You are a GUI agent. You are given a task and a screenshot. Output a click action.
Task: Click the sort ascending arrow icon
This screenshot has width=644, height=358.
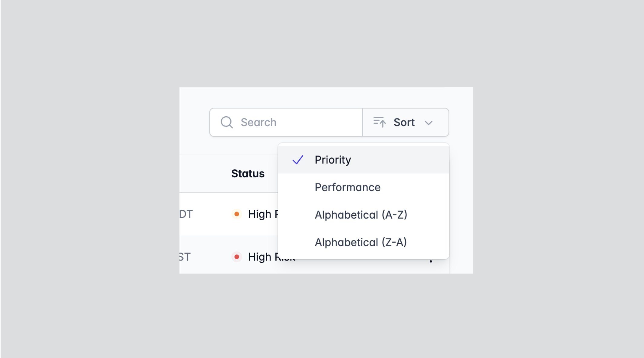379,122
